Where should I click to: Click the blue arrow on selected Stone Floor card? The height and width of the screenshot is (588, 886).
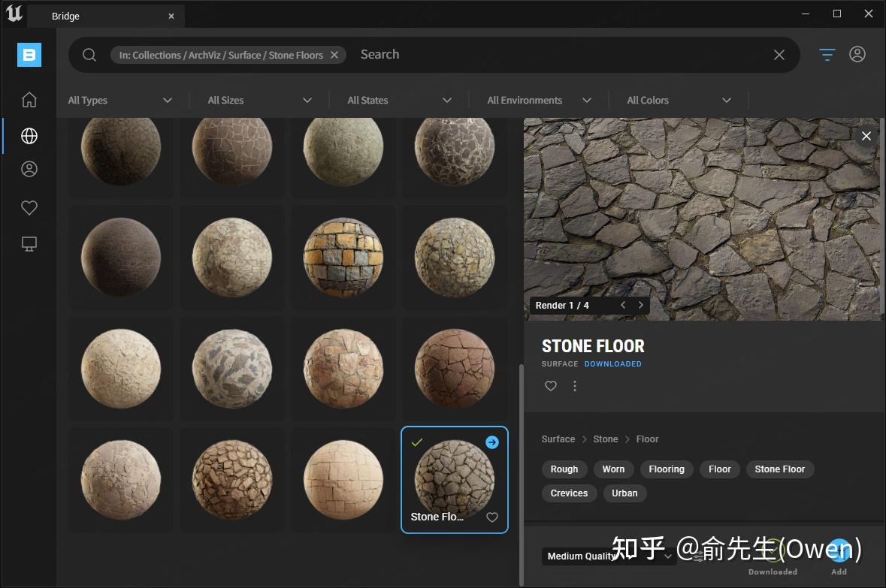(491, 442)
